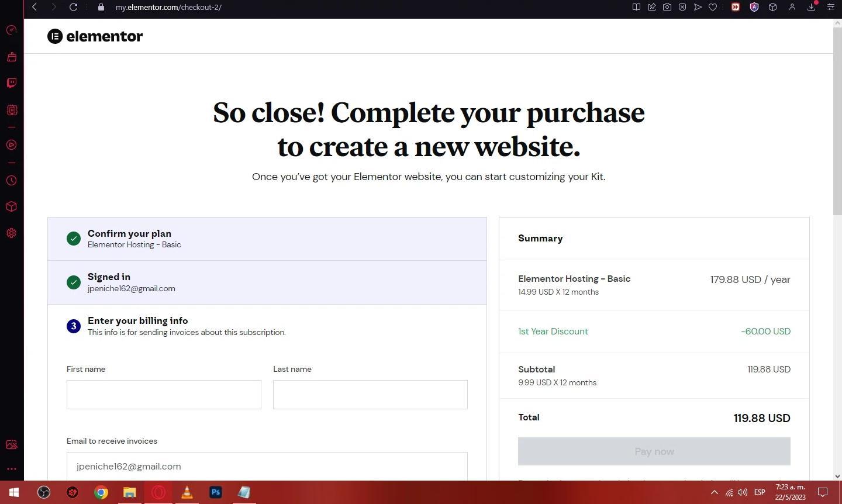This screenshot has height=504, width=842.
Task: Open Twitch panel in sidebar
Action: tap(11, 83)
